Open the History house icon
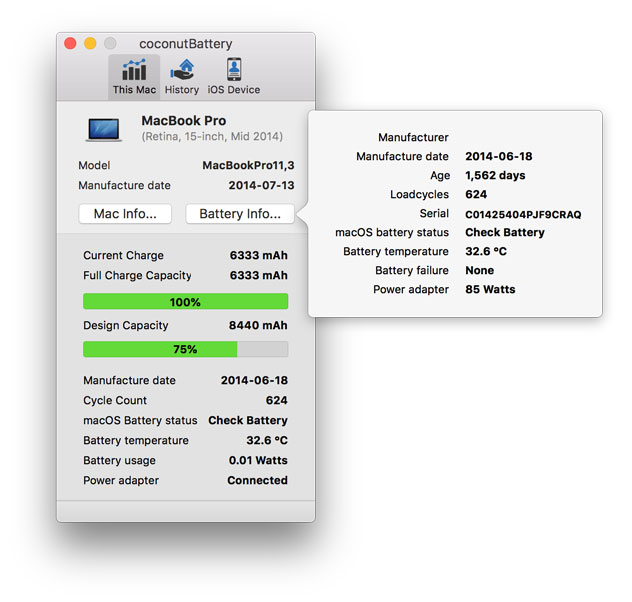Image resolution: width=632 pixels, height=602 pixels. pyautogui.click(x=182, y=70)
